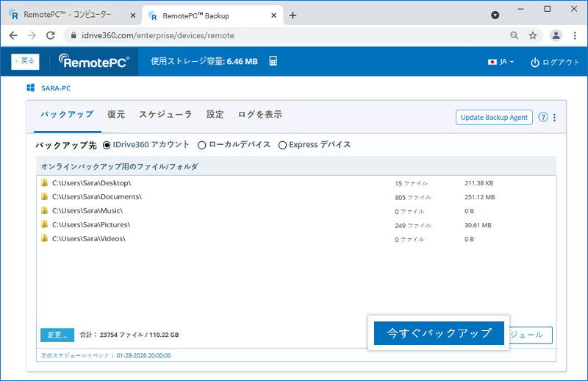Open a new browser tab
Screen dimensions: 588x381
[293, 15]
